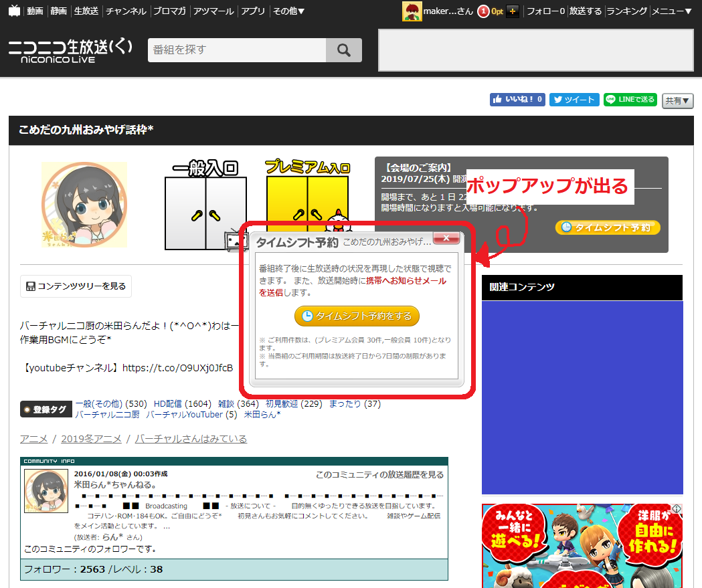
Task: Open バーチャルさんはみている link
Action: [191, 439]
